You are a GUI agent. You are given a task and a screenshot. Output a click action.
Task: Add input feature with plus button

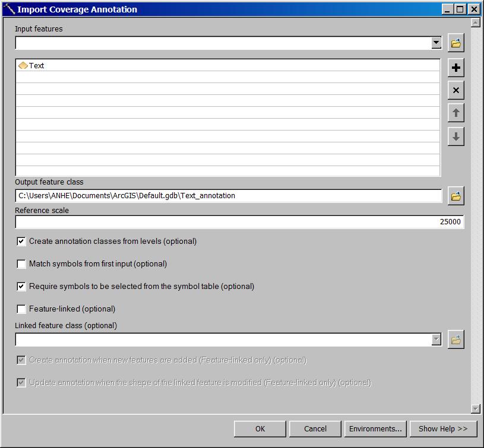click(456, 68)
